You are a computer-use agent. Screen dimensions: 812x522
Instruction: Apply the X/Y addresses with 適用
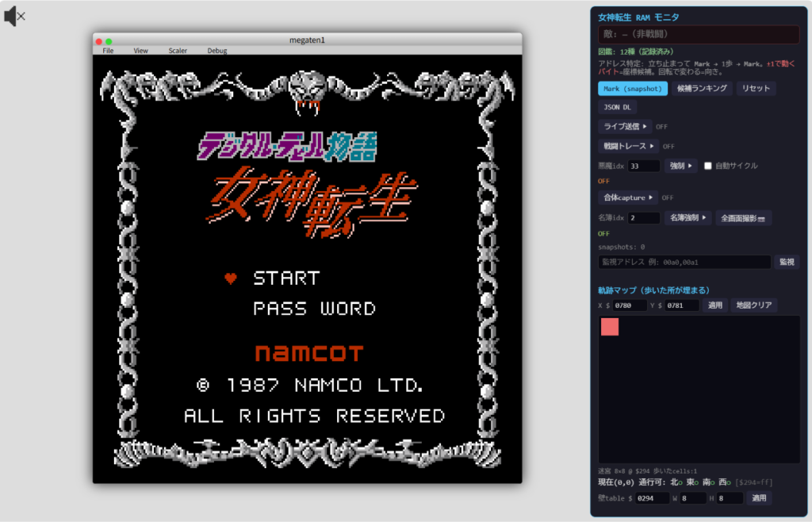[x=714, y=305]
